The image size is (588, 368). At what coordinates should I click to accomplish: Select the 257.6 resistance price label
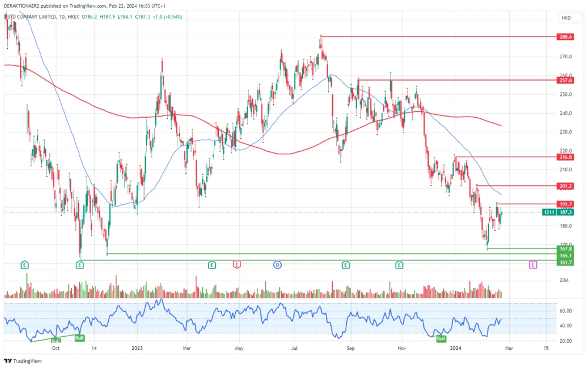(x=566, y=80)
